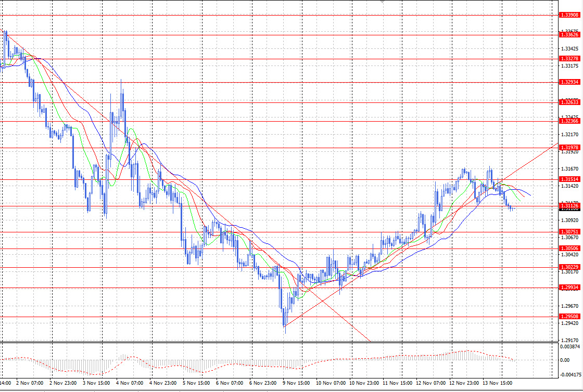Select the "5 Nov 15:00" time label
The image size is (583, 392).
tap(196, 383)
